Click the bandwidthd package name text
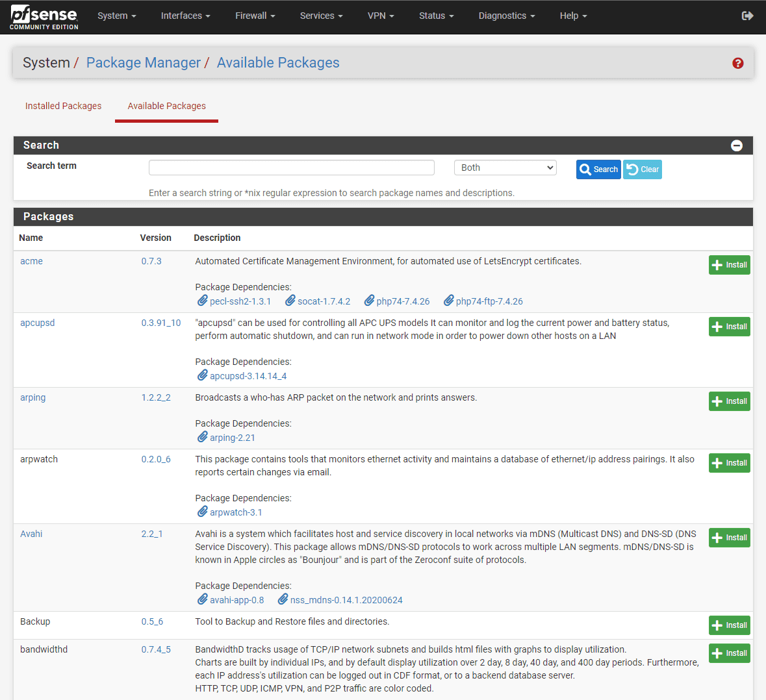The image size is (766, 700). (x=44, y=649)
